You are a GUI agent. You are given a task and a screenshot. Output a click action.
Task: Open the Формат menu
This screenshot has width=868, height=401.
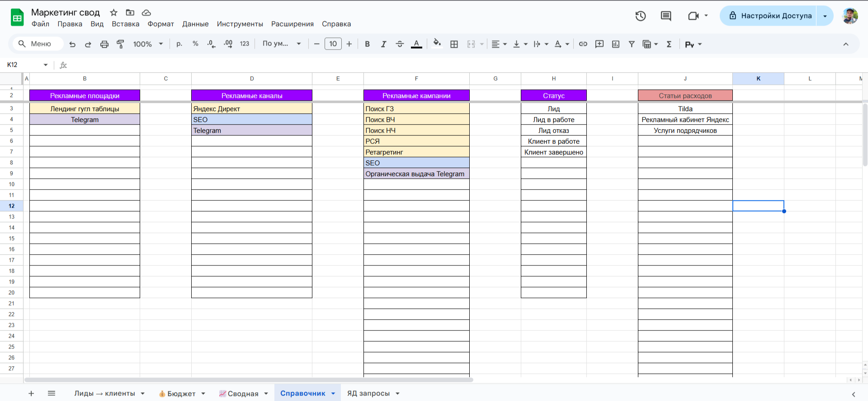coord(161,24)
